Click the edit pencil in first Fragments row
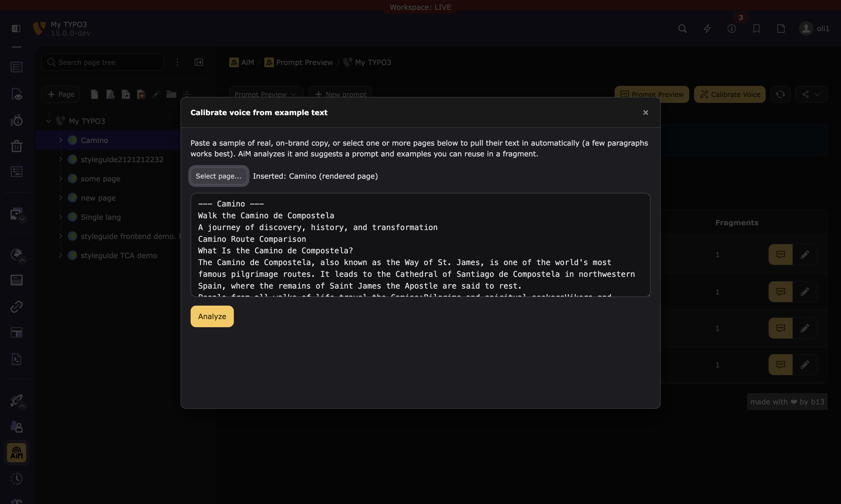Image resolution: width=841 pixels, height=504 pixels. (x=805, y=254)
